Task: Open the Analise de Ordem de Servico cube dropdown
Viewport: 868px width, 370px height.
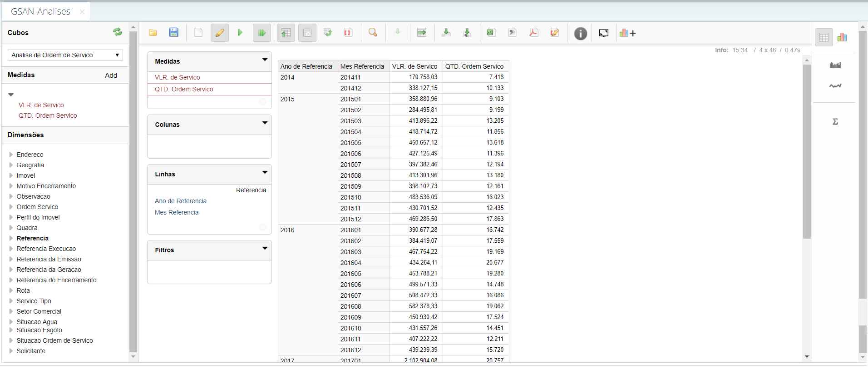Action: click(65, 55)
